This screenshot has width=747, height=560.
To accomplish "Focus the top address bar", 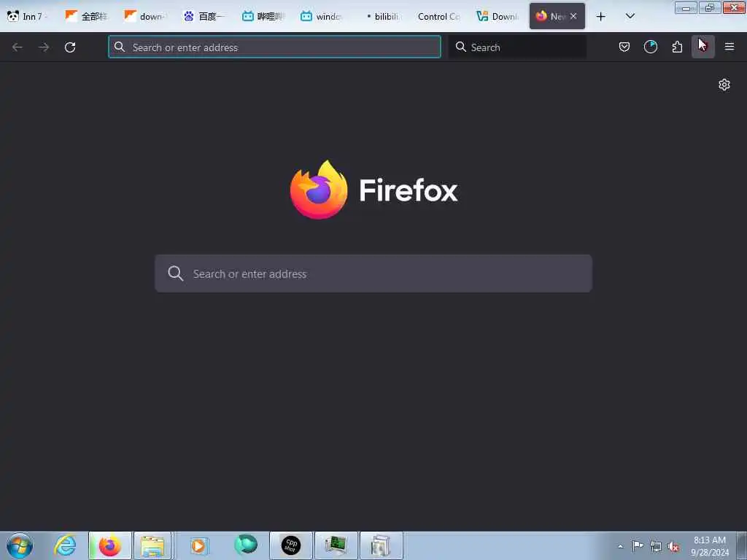I will [274, 47].
